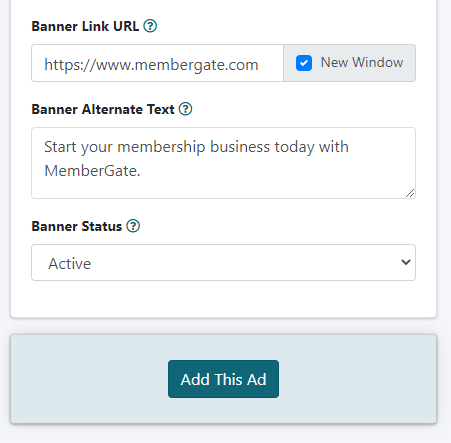
Task: Click inside the Banner Alternate Text box
Action: coord(223,163)
